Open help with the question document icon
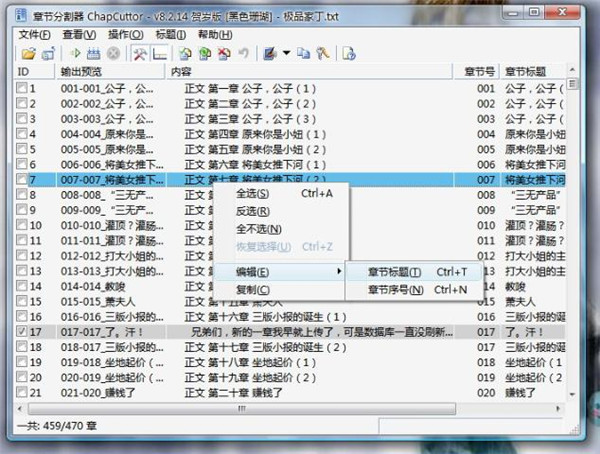 (x=349, y=54)
